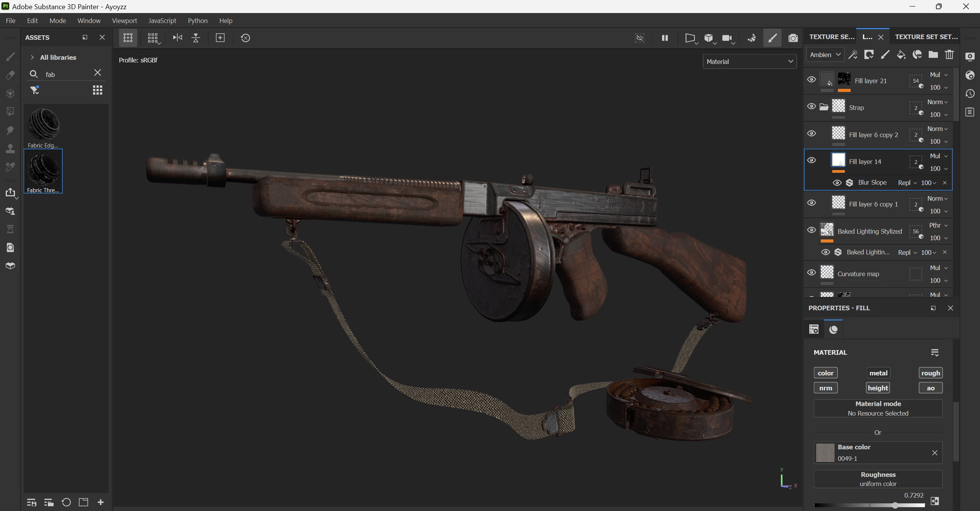Click the Roughness slider handle

895,505
